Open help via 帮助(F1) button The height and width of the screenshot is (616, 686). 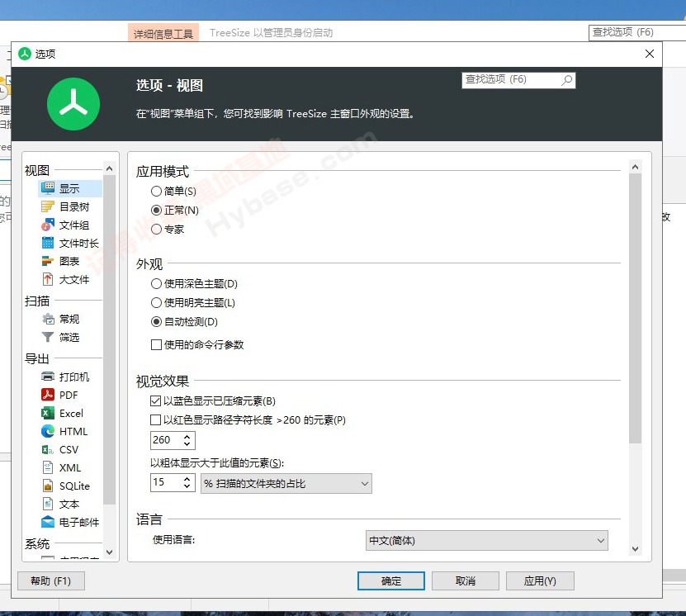click(50, 580)
